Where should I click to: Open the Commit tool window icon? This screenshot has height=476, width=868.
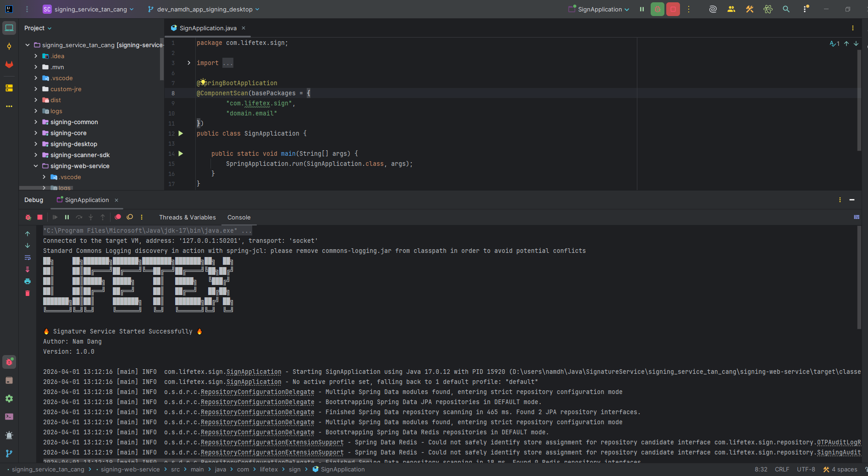pyautogui.click(x=9, y=46)
